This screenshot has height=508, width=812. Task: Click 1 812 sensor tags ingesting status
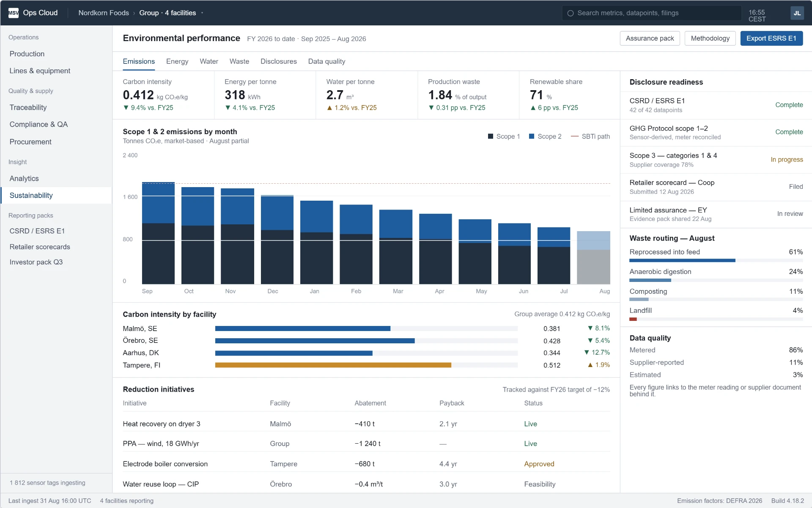click(48, 483)
